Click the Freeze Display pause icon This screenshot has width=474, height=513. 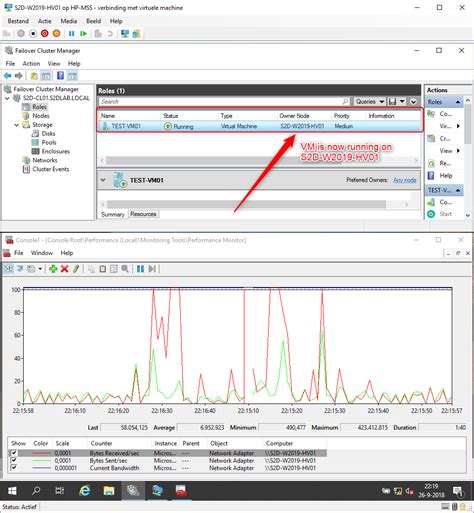tap(140, 269)
